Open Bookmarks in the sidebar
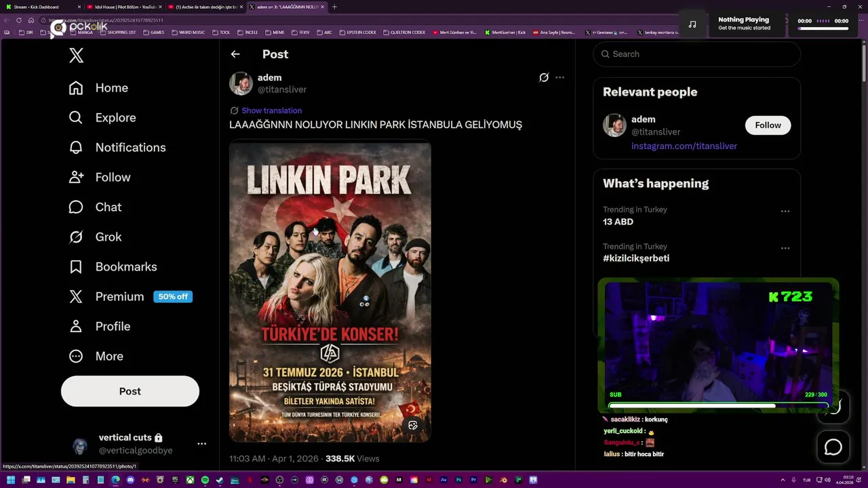The height and width of the screenshot is (488, 868). (x=113, y=267)
